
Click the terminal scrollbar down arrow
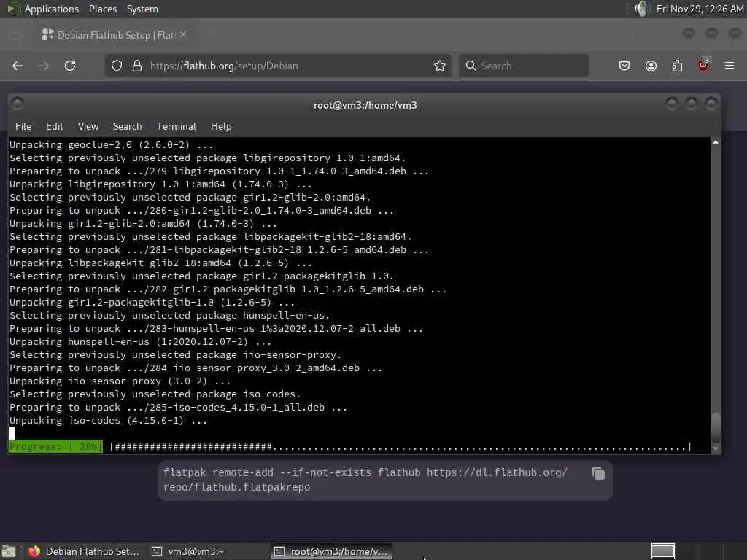tap(715, 448)
